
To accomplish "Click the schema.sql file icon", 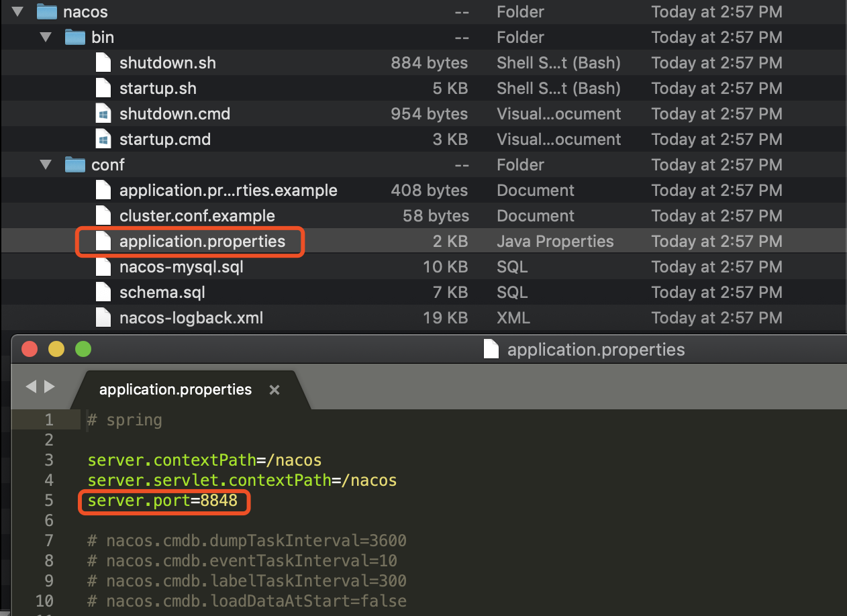I will [103, 292].
